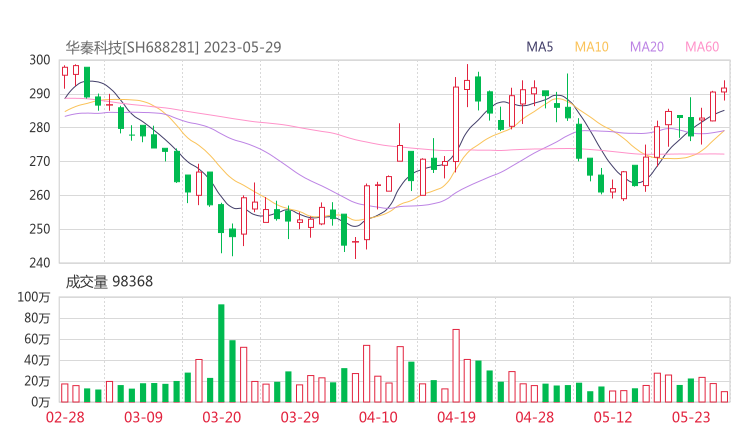This screenshot has width=740, height=440.
Task: Click the last red candlestick on the right
Action: coord(724,90)
